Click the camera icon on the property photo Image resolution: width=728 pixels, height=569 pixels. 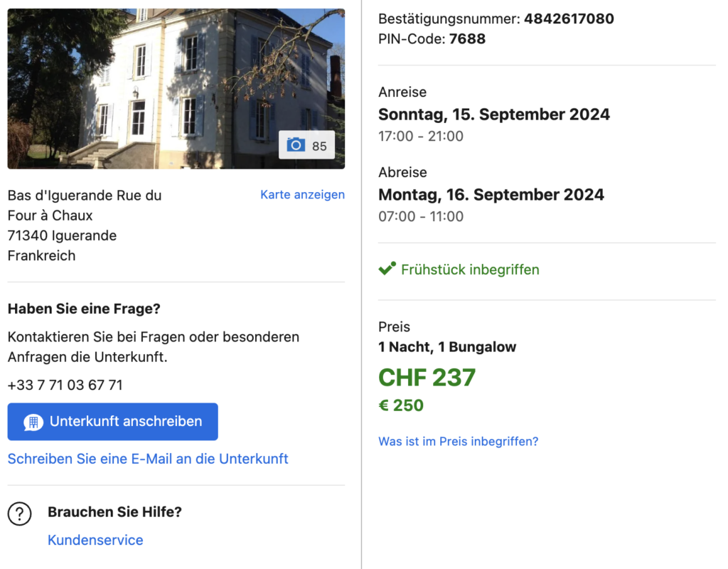tap(296, 145)
